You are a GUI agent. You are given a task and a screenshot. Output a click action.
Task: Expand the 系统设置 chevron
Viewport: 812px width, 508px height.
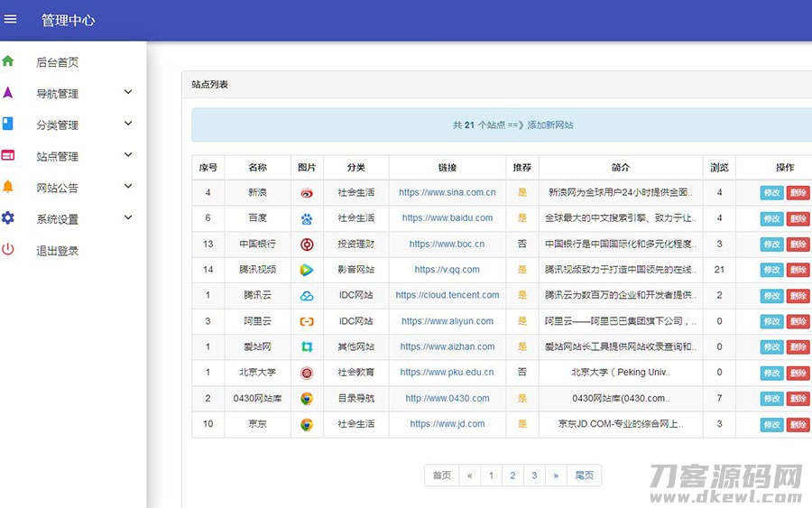click(x=128, y=217)
